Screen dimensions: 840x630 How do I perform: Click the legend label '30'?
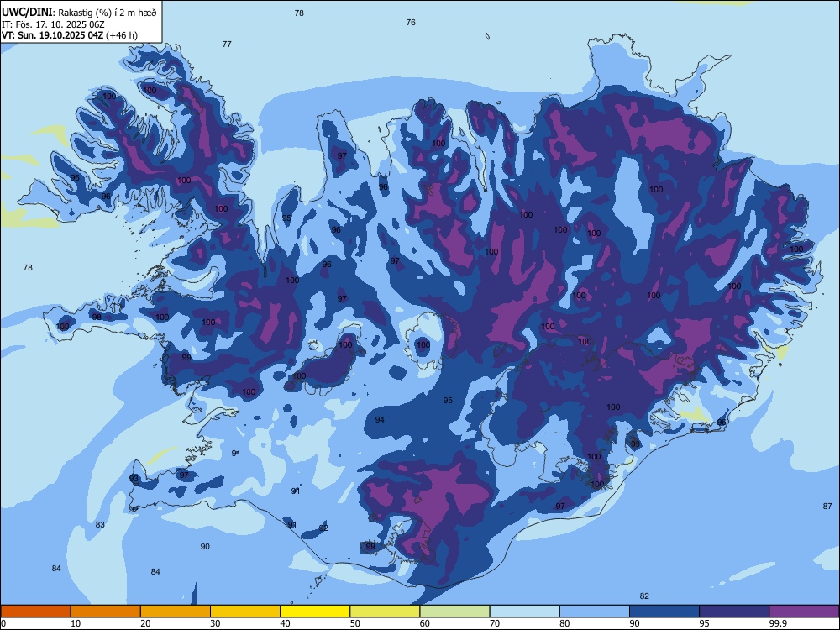[215, 623]
